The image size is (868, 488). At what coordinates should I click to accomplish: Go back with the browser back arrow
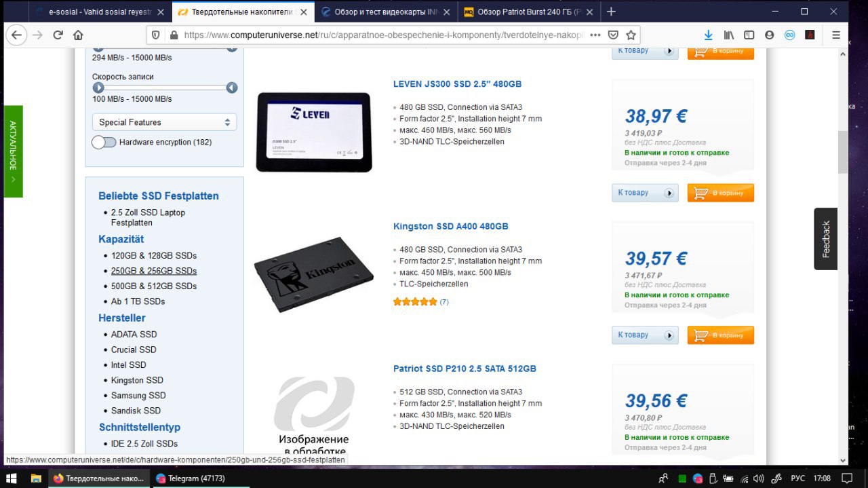tap(16, 35)
